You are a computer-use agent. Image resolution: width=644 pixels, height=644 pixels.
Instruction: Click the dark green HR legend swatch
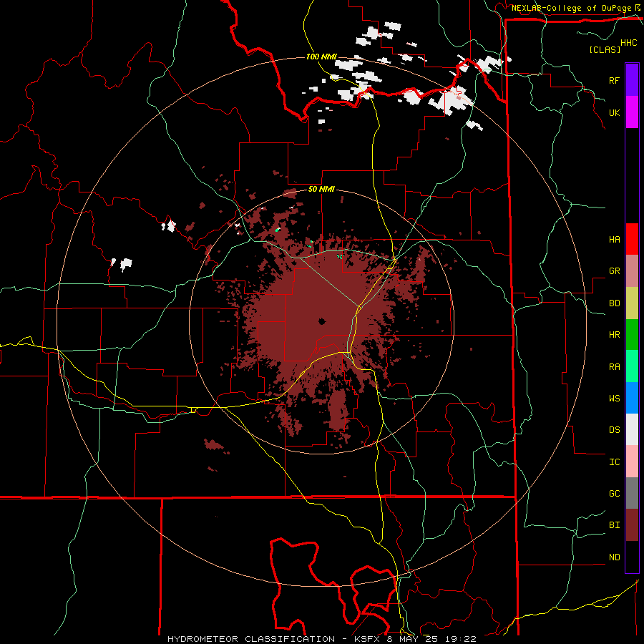632,335
